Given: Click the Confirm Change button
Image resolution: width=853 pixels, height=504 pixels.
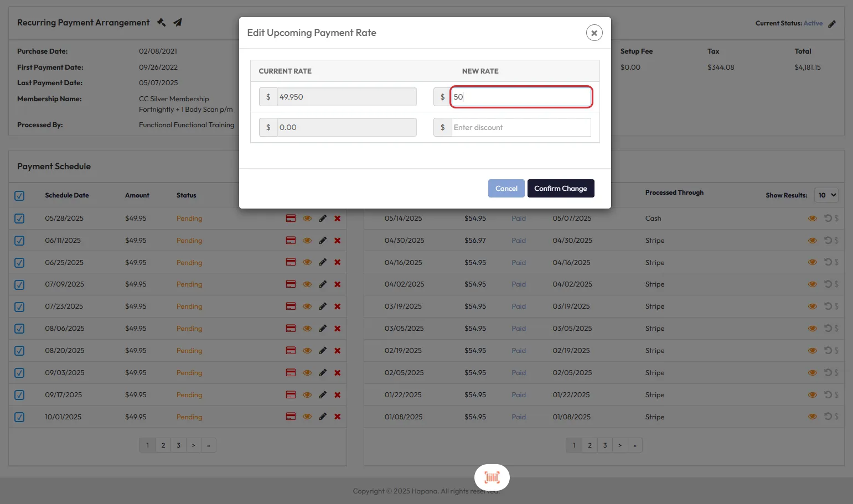Looking at the screenshot, I should tap(560, 189).
